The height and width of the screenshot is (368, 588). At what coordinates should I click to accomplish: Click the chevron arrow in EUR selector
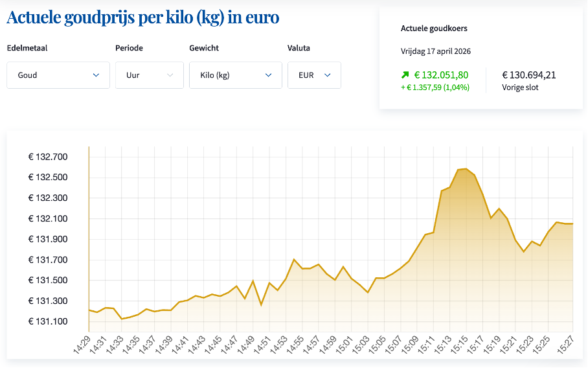click(328, 75)
